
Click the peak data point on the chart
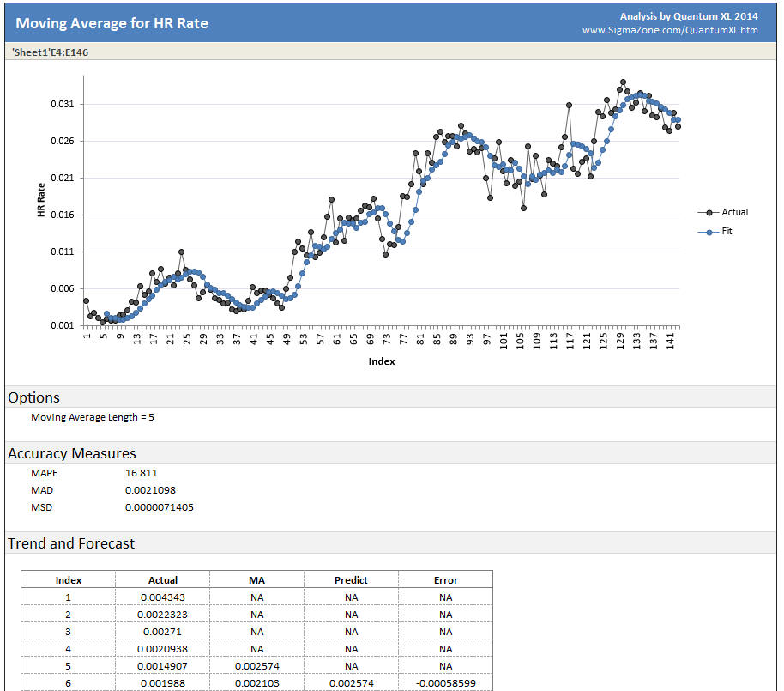point(623,81)
